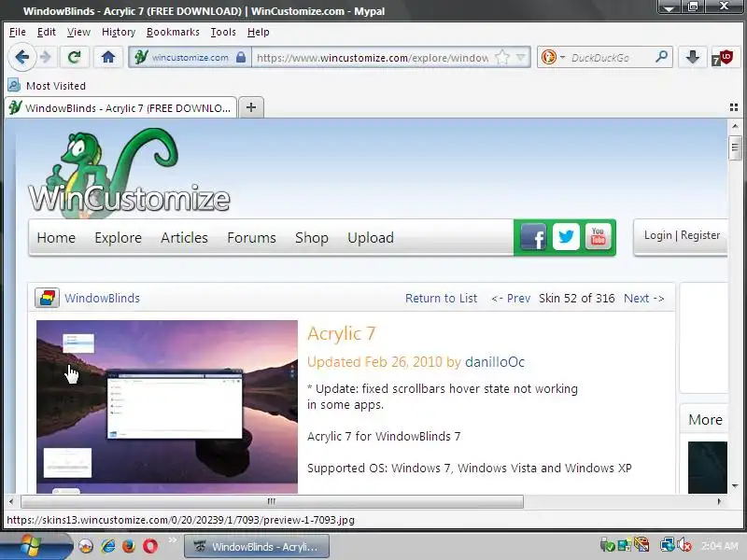Expand the quick launch overflow chevron

coord(172,539)
